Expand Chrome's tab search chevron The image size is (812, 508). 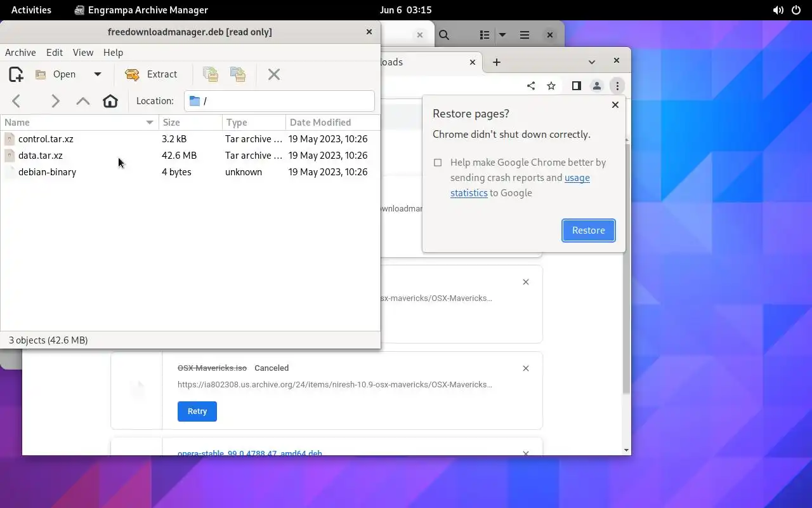tap(592, 62)
